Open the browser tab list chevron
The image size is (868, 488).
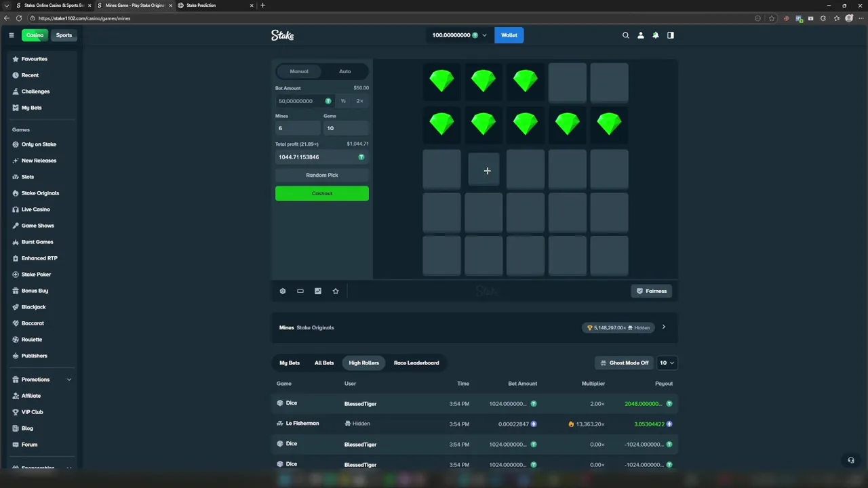pos(7,5)
